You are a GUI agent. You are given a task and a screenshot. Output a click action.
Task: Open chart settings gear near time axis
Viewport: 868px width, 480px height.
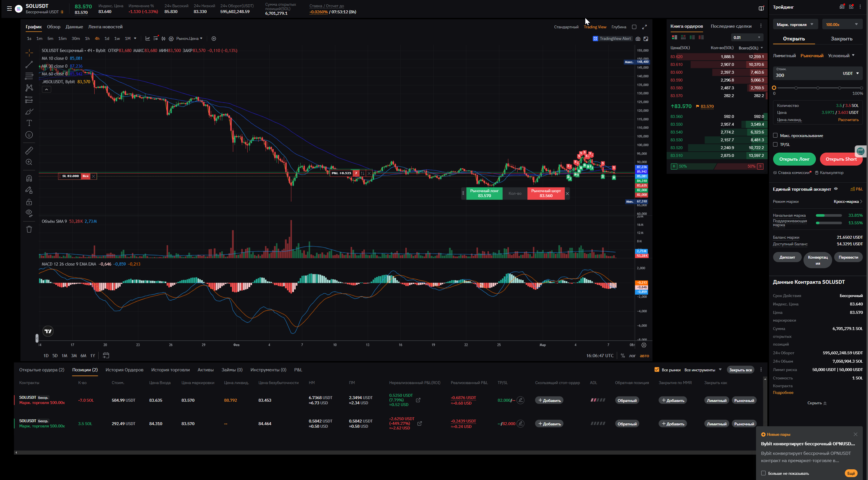(x=644, y=345)
